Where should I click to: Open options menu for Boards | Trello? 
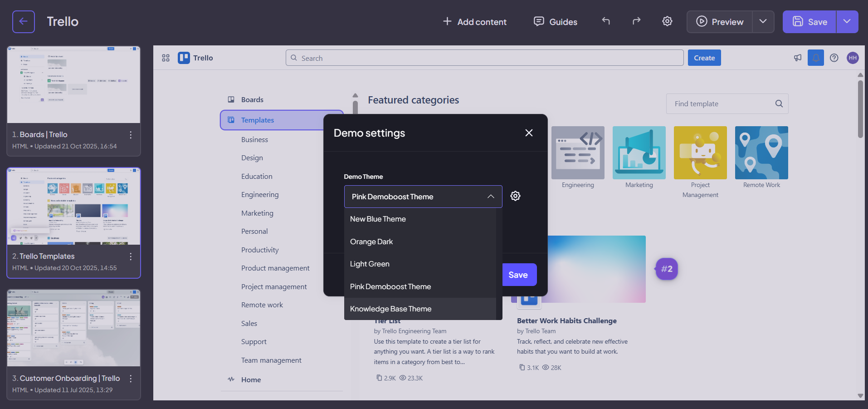point(131,135)
